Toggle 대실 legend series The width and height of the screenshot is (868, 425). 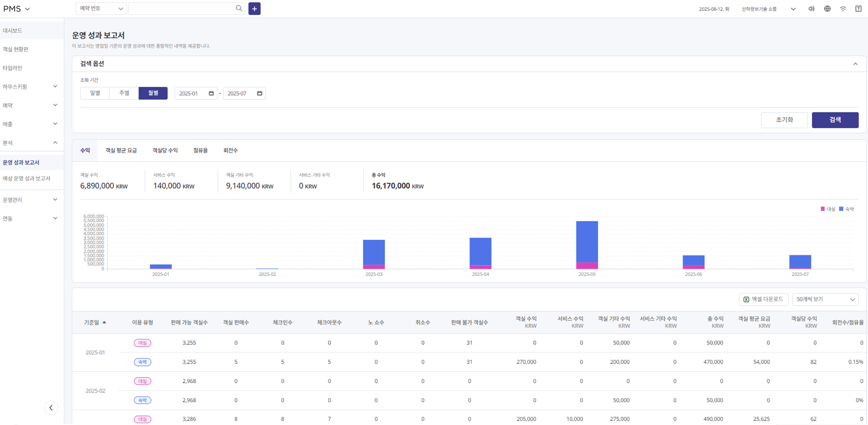tap(828, 209)
